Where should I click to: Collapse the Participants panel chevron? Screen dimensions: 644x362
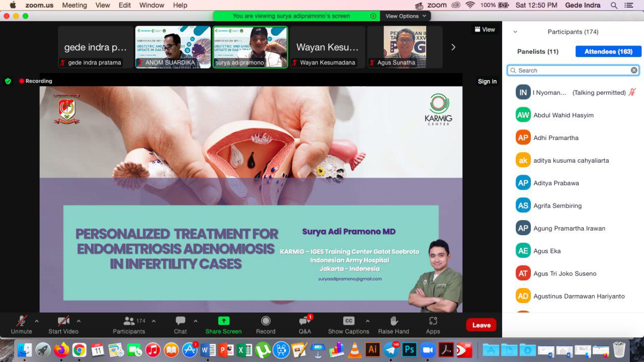point(515,32)
